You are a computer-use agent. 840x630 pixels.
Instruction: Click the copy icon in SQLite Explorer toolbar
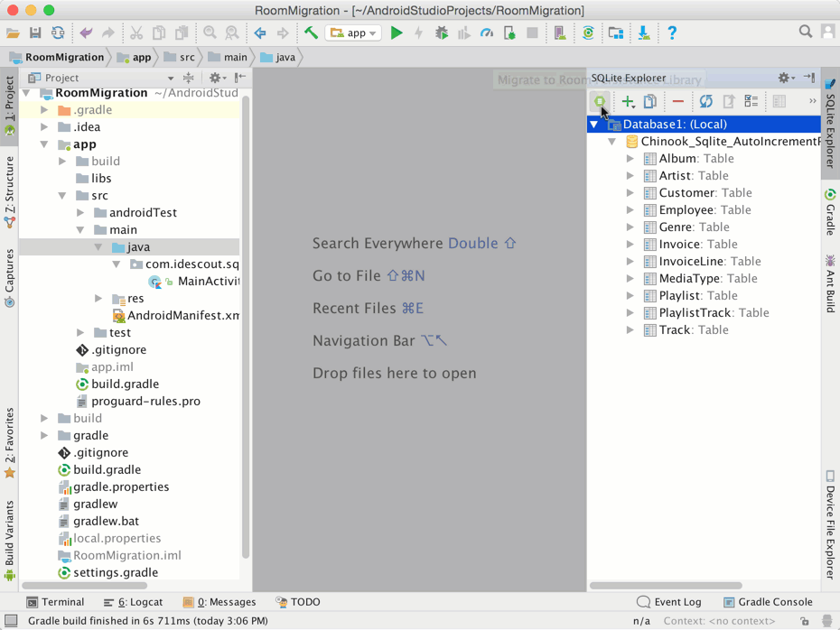[649, 101]
